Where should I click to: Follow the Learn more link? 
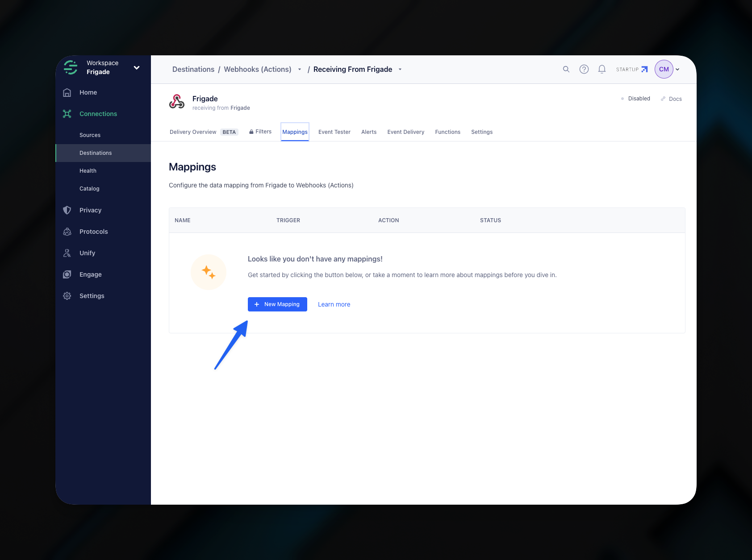(334, 304)
